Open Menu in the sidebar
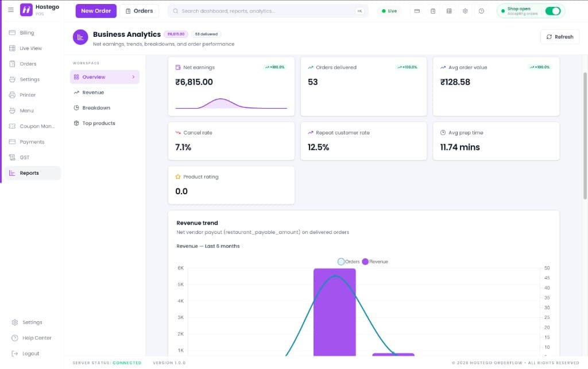Screen dimensions: 588x369 click(33, 110)
